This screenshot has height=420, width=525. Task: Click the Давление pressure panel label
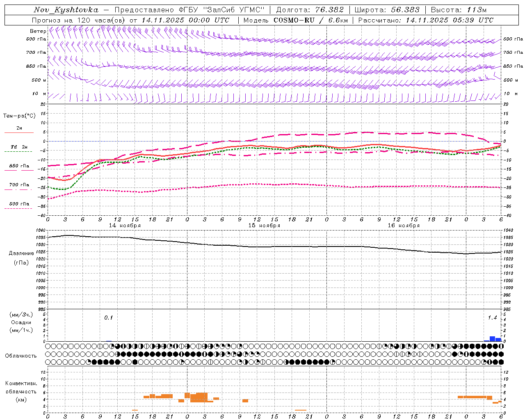point(21,253)
